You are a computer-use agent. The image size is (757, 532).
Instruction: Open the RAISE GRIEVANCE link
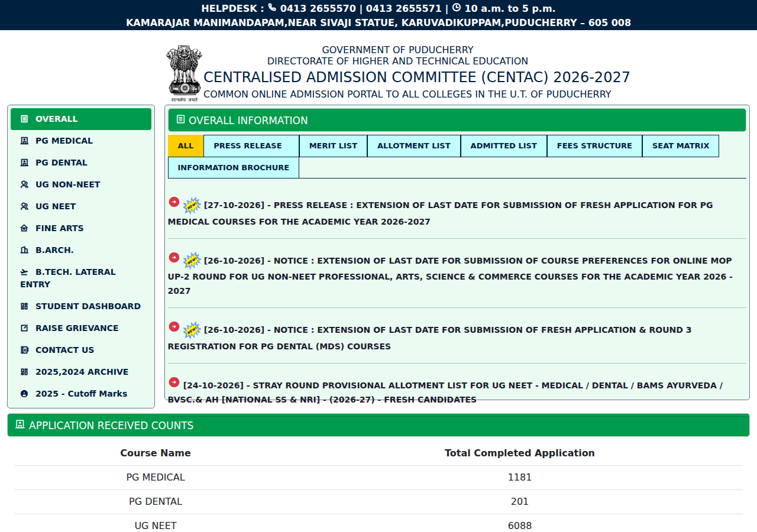coord(81,328)
